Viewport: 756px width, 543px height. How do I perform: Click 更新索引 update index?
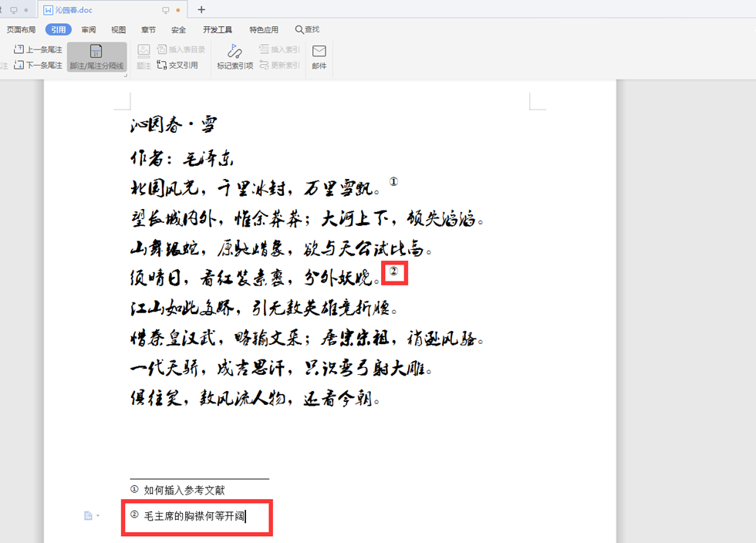click(x=279, y=65)
